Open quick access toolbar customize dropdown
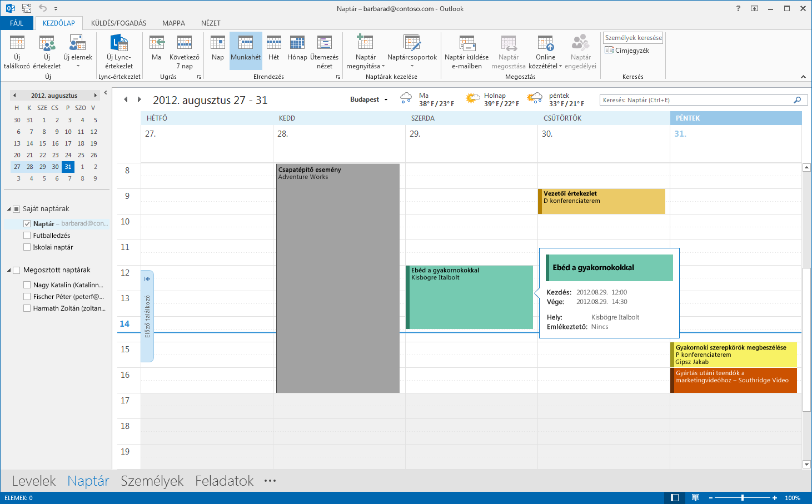The image size is (812, 504). [56, 9]
